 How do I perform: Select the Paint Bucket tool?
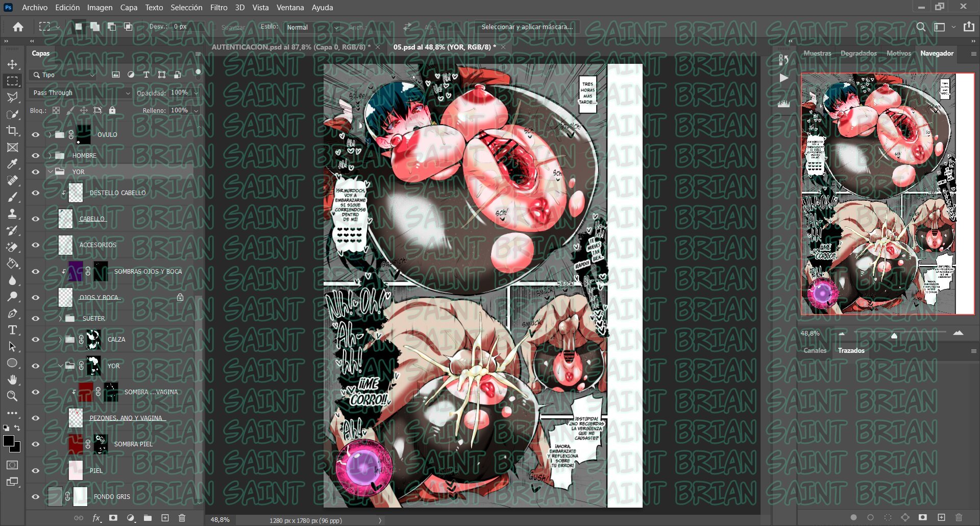click(x=12, y=264)
